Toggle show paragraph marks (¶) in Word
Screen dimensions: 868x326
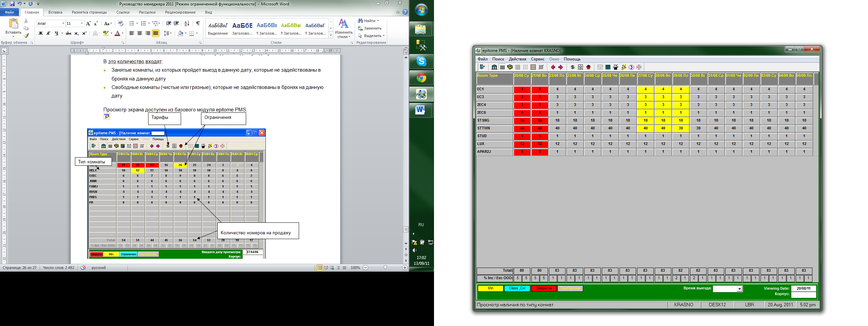(x=198, y=23)
